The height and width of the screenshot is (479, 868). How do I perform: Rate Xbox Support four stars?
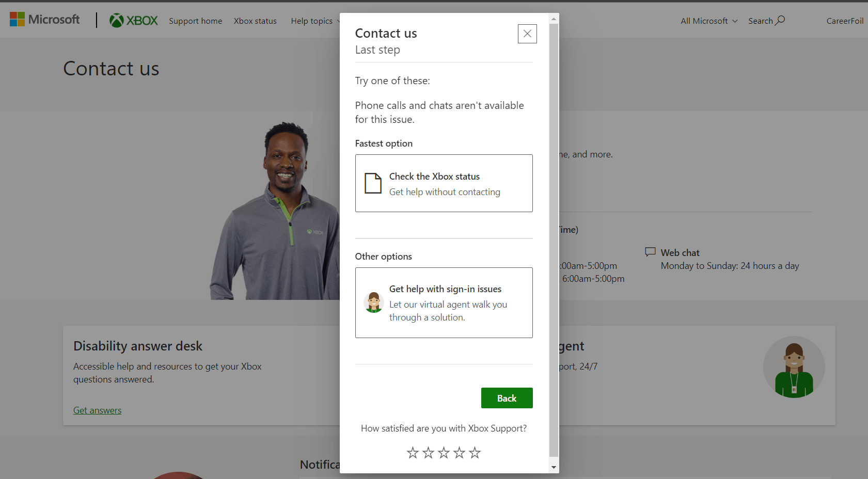click(x=459, y=453)
